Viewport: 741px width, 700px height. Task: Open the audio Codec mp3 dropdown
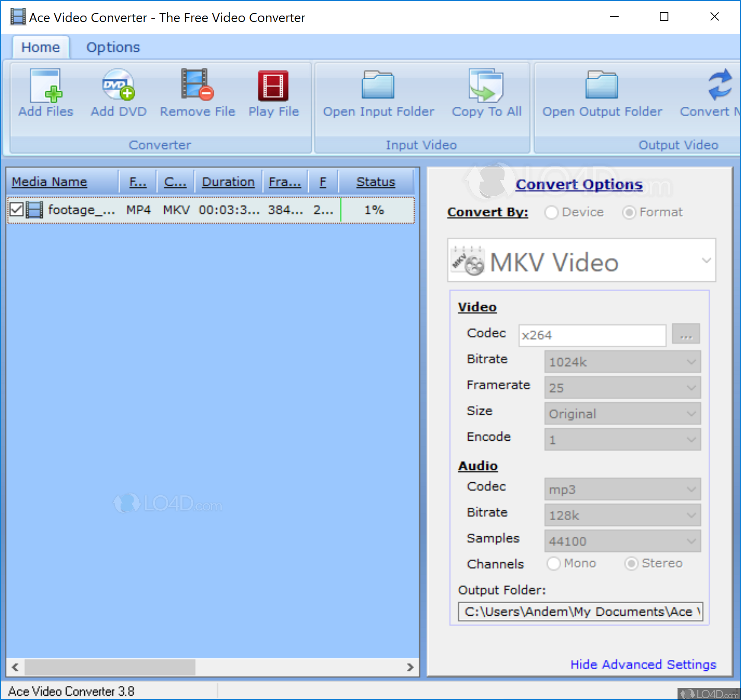point(623,489)
